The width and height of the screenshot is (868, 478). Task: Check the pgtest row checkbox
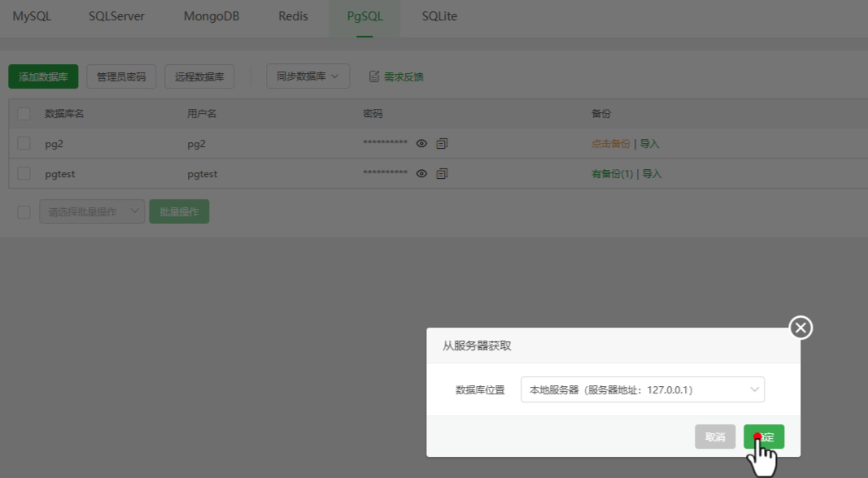pos(24,173)
